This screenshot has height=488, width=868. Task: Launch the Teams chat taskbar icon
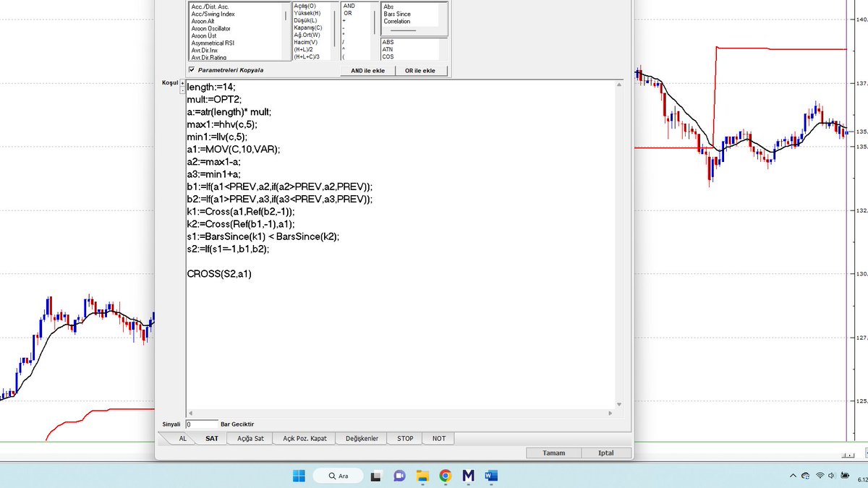pyautogui.click(x=399, y=476)
